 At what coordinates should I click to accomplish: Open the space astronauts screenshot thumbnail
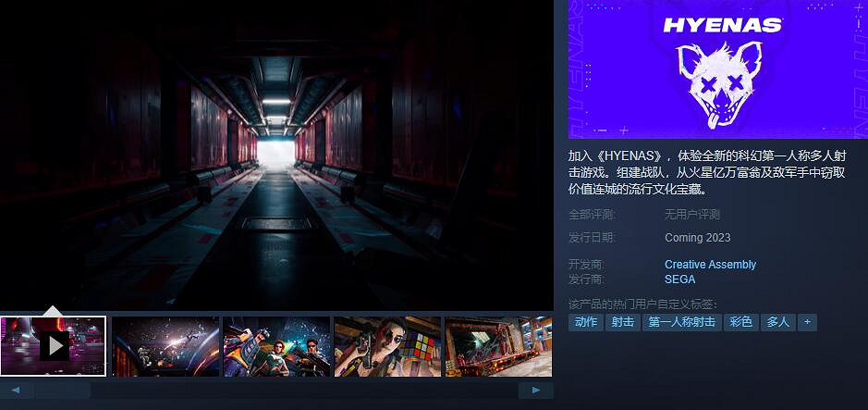click(165, 346)
